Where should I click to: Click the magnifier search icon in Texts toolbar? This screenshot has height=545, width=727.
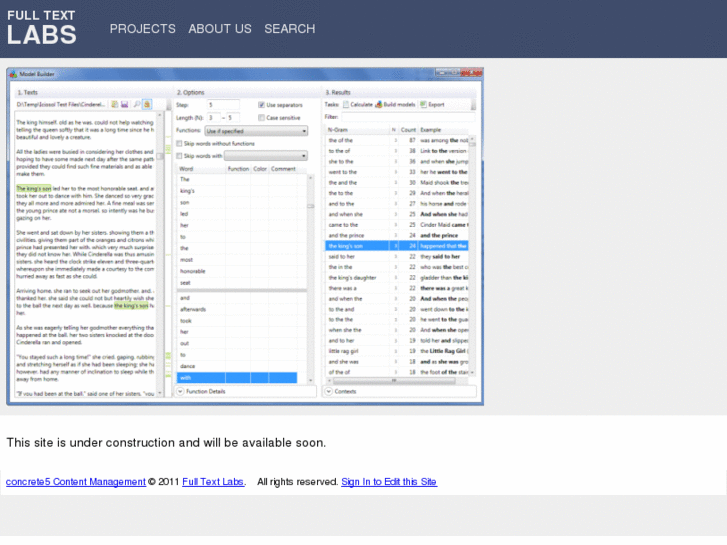coord(137,104)
